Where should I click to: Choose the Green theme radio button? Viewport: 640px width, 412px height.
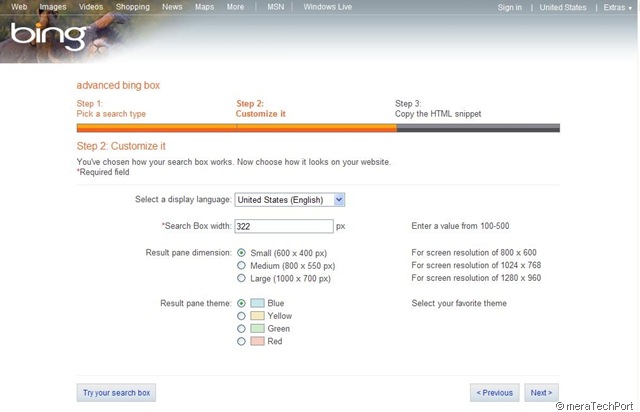[x=241, y=328]
